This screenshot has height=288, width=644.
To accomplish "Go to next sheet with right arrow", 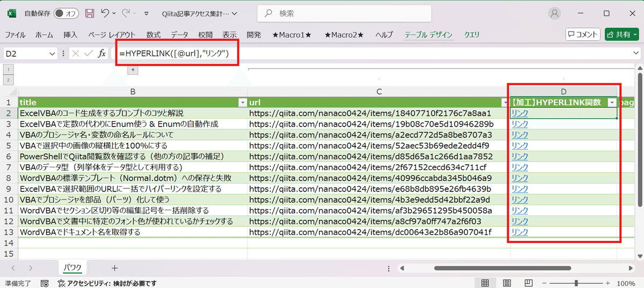I will point(31,268).
